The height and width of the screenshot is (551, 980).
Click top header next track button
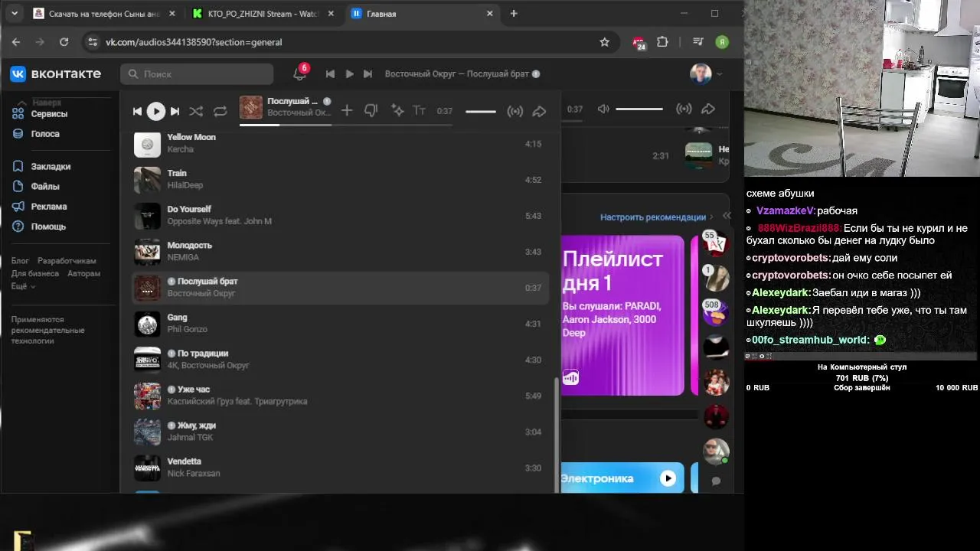click(x=367, y=74)
